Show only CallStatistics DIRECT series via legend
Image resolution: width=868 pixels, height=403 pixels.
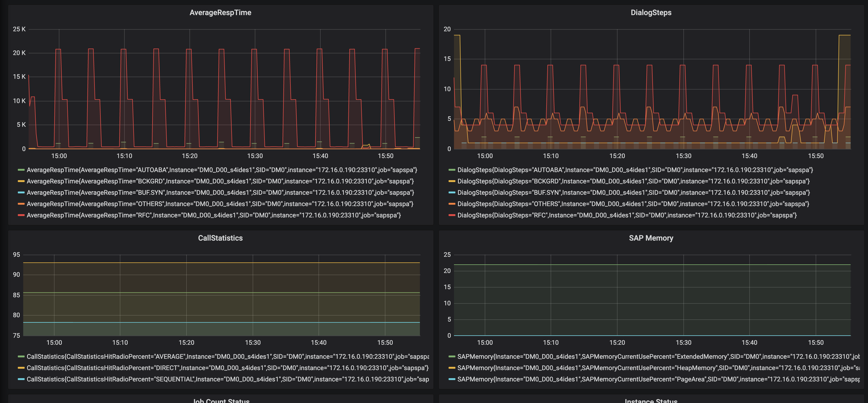click(228, 368)
